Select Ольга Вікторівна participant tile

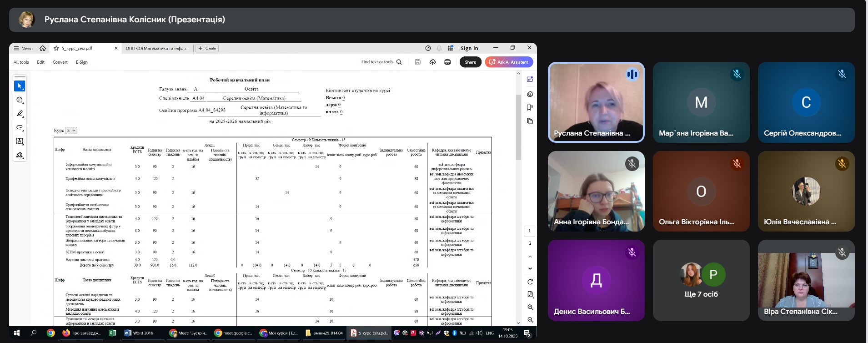pos(701,192)
